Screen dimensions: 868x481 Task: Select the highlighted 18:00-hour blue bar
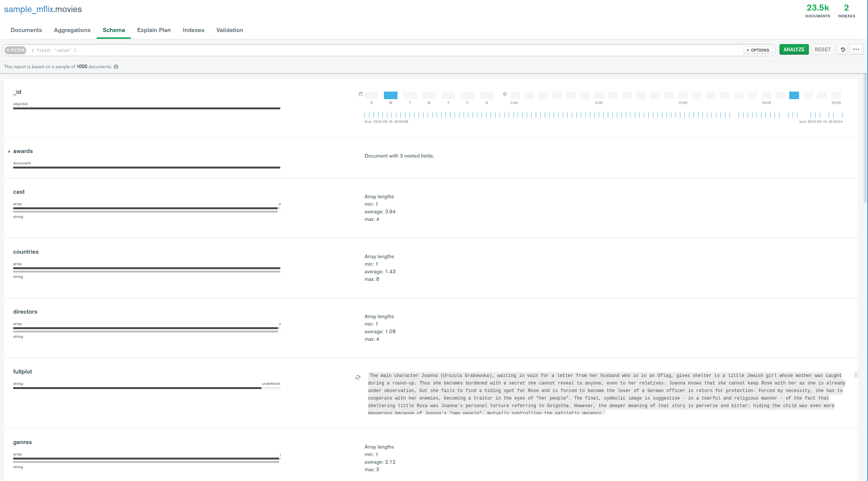(794, 95)
